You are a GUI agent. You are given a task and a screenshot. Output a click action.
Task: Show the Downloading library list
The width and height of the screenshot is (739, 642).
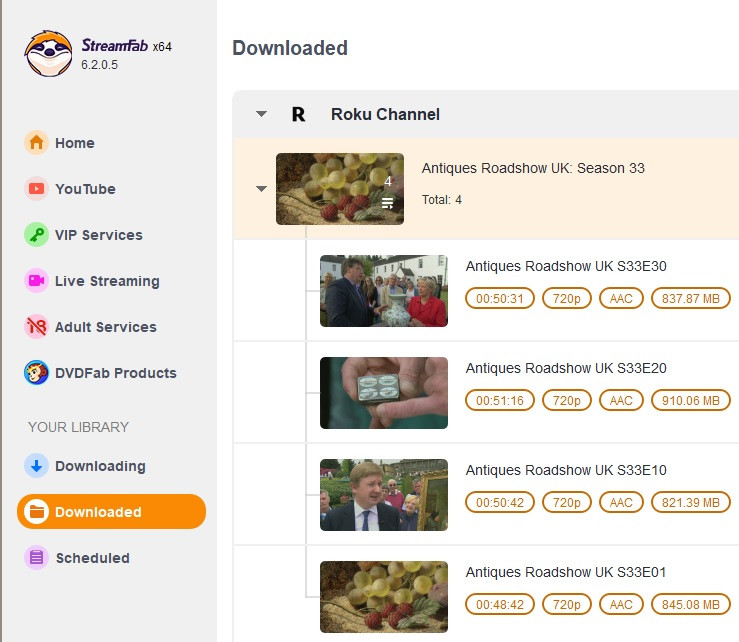click(x=100, y=466)
